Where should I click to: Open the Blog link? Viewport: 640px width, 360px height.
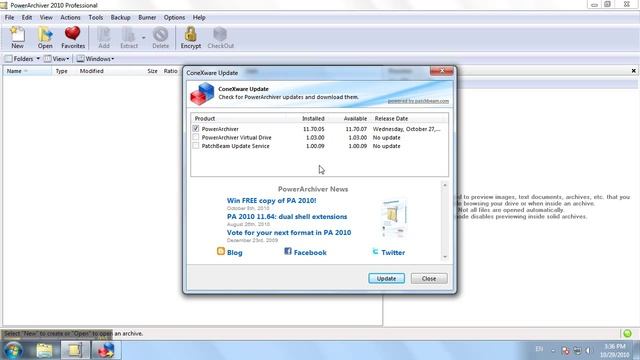235,253
